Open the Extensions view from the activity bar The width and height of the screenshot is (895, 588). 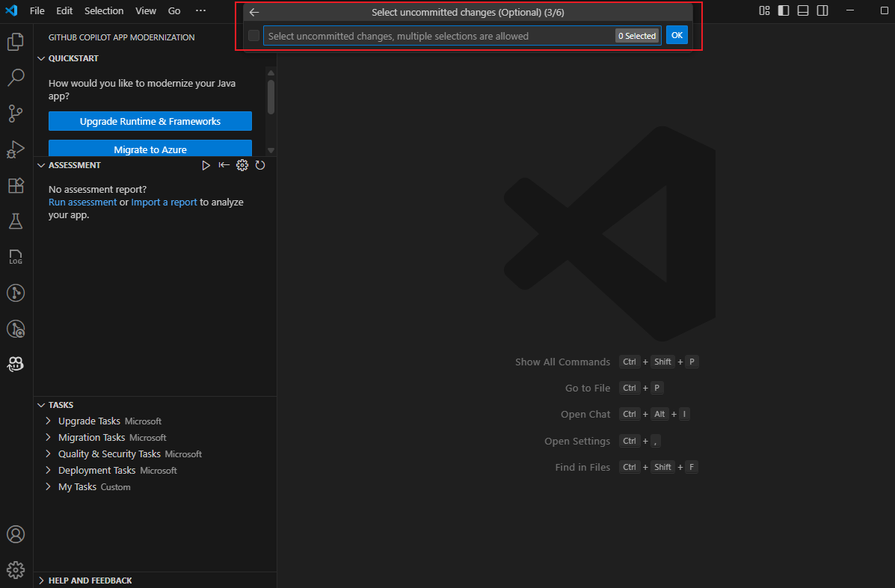coord(16,185)
